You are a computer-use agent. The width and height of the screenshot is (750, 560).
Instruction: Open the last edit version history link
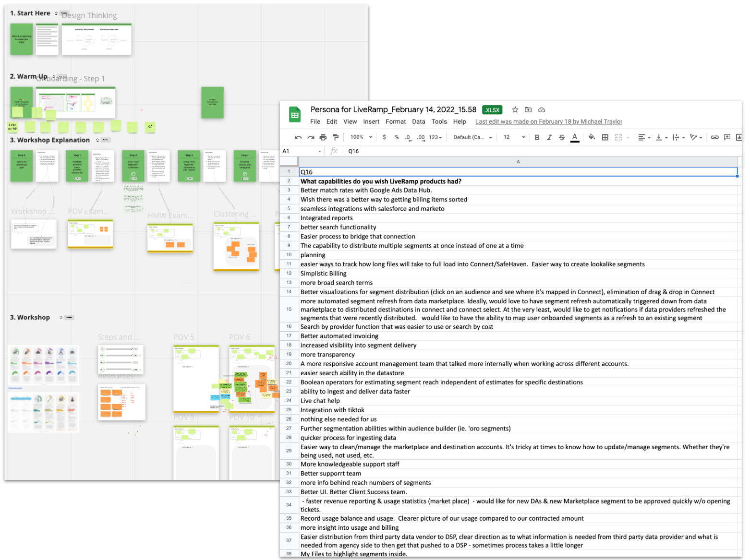point(549,122)
